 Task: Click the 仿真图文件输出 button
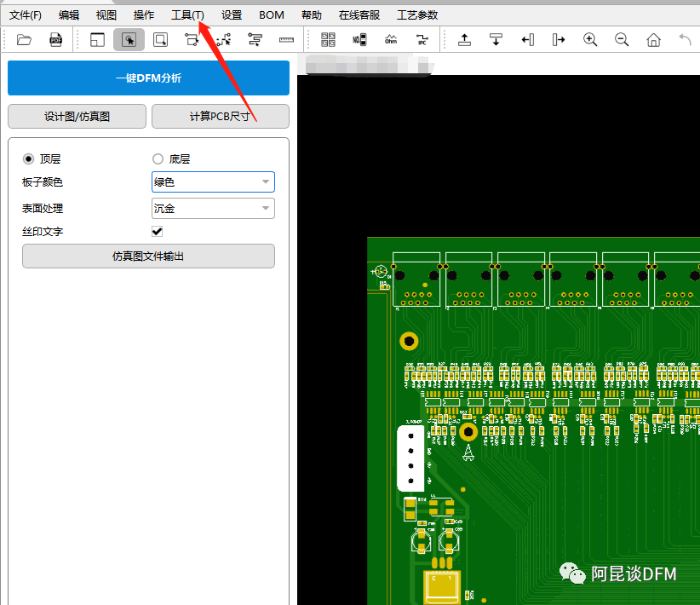148,256
